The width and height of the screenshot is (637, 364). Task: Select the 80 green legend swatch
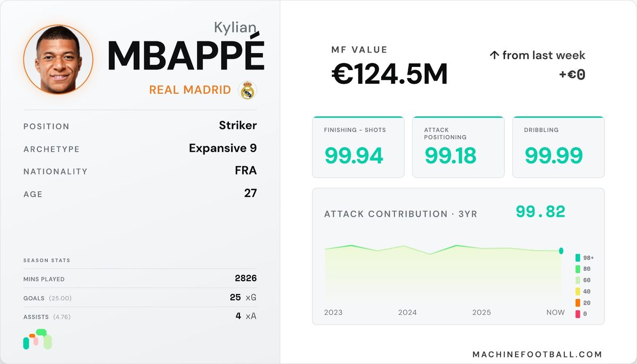(x=578, y=269)
